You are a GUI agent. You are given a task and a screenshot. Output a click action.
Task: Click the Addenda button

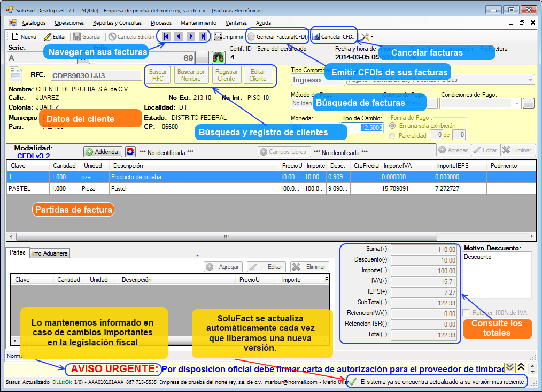[x=103, y=152]
